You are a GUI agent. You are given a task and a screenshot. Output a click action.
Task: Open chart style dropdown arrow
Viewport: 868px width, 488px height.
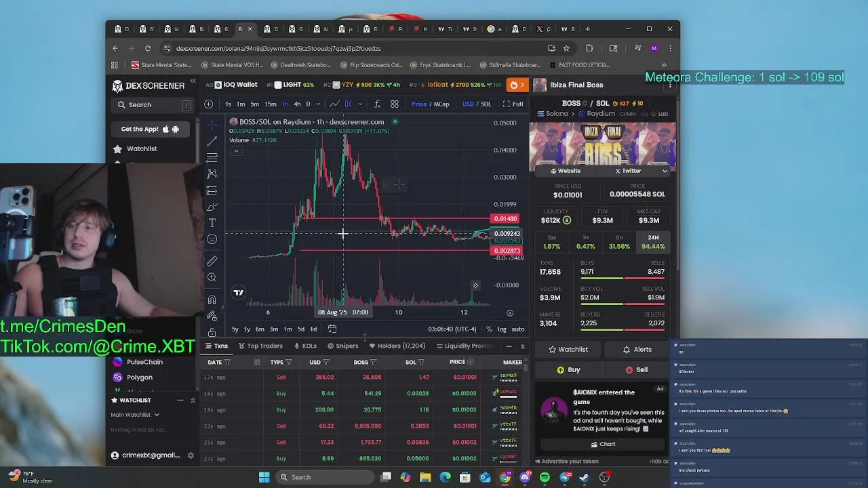pos(359,104)
